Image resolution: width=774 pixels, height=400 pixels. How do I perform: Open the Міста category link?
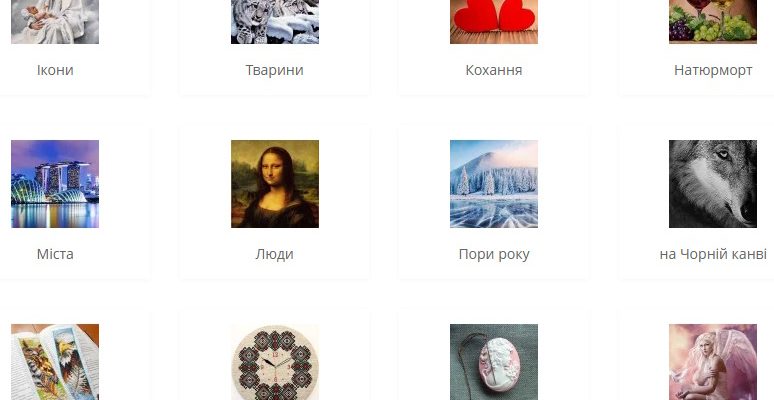55,254
